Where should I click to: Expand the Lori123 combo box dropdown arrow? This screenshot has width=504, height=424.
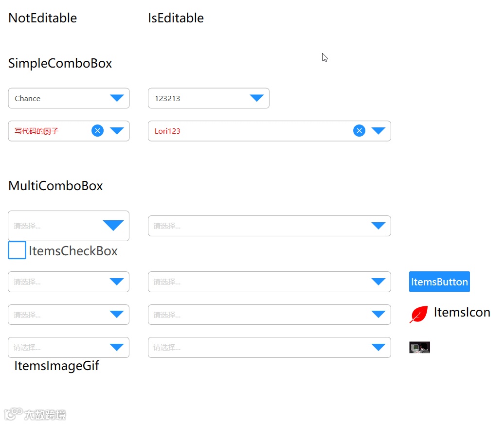point(378,131)
